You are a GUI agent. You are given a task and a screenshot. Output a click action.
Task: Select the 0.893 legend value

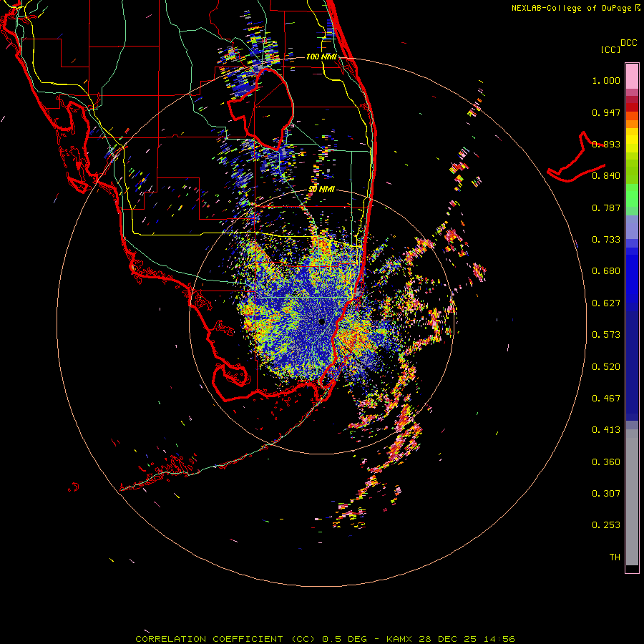click(606, 144)
